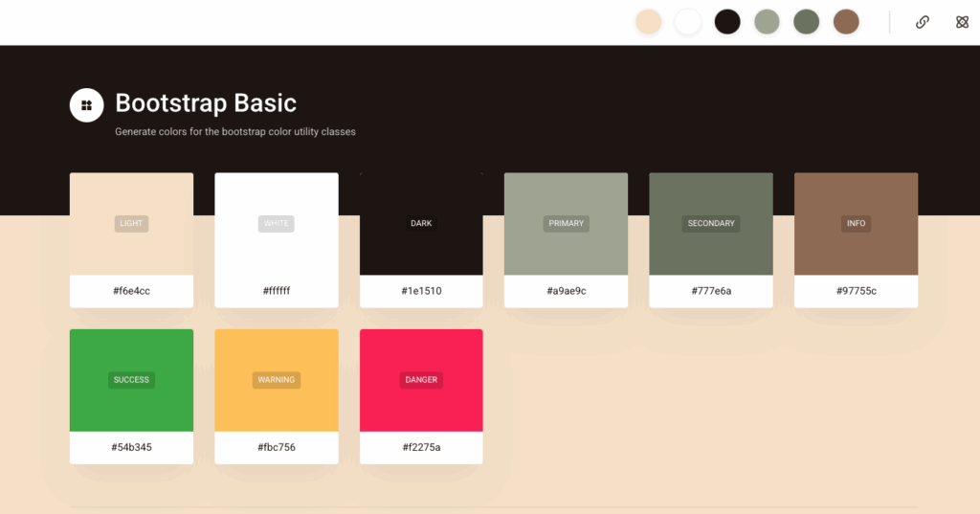
Task: Click the SUCCESS badge on the green card
Action: pyautogui.click(x=131, y=380)
